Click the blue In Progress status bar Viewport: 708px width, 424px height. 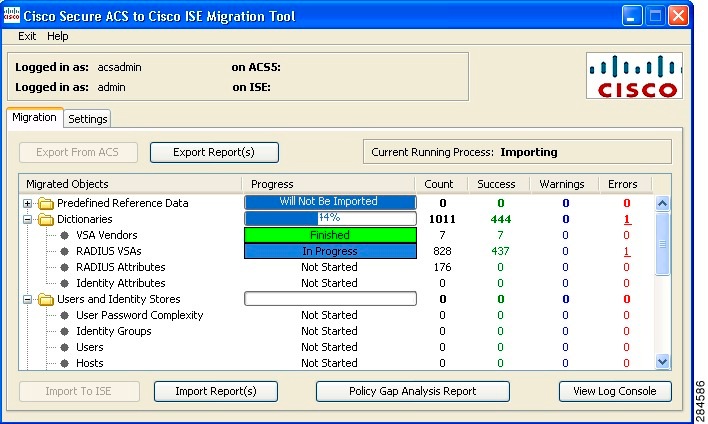330,251
